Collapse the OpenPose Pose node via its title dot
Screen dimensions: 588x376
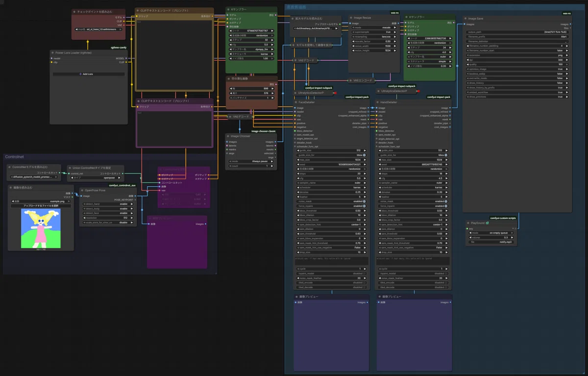pyautogui.click(x=82, y=190)
